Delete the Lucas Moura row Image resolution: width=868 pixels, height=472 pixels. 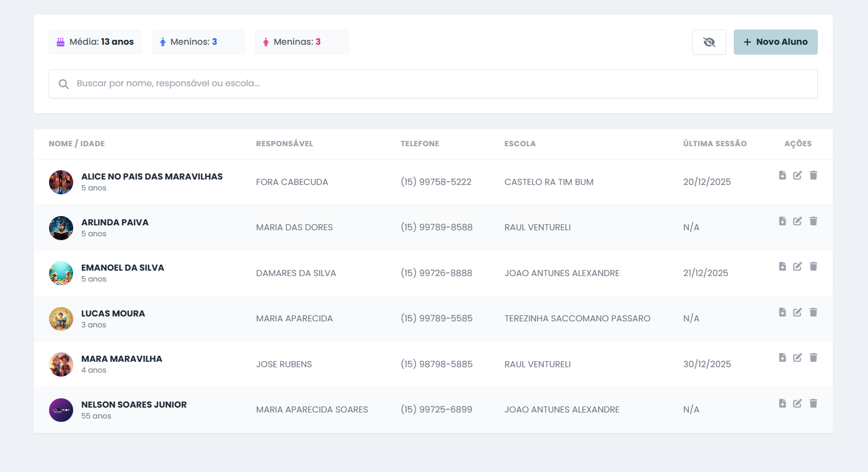813,312
